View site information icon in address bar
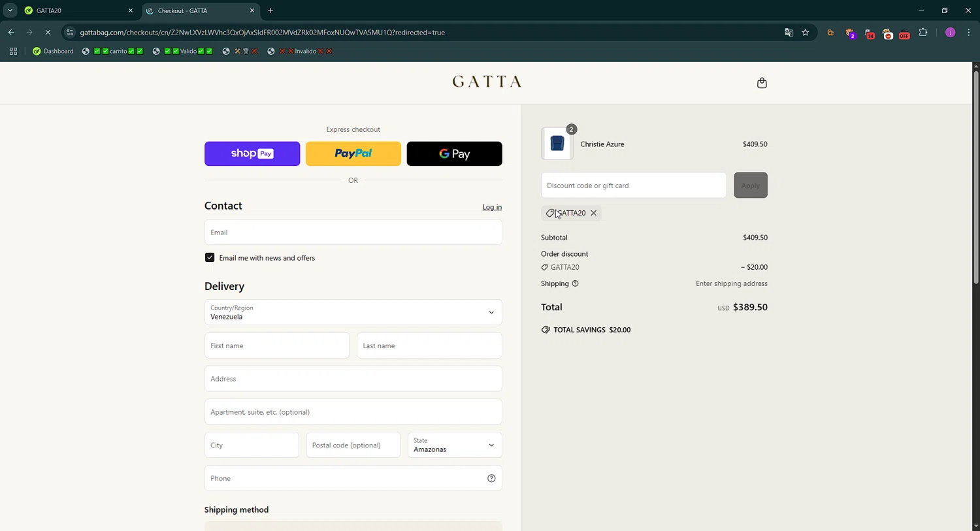 [x=70, y=33]
